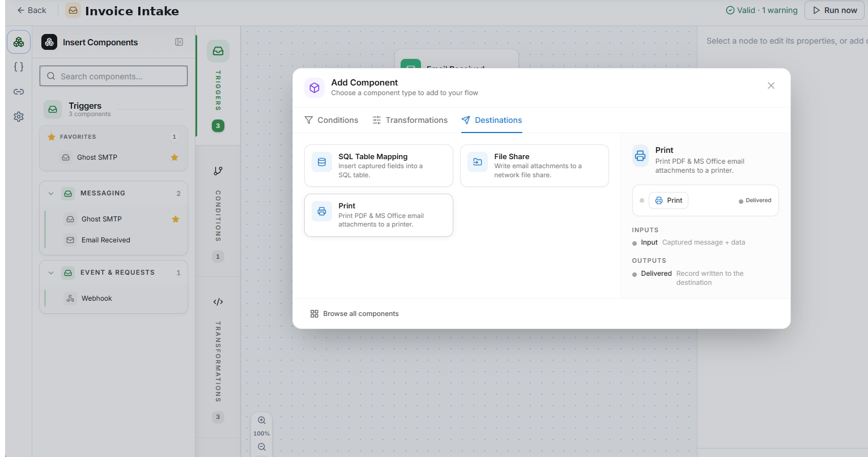Open code braces icon in left rail

point(19,67)
